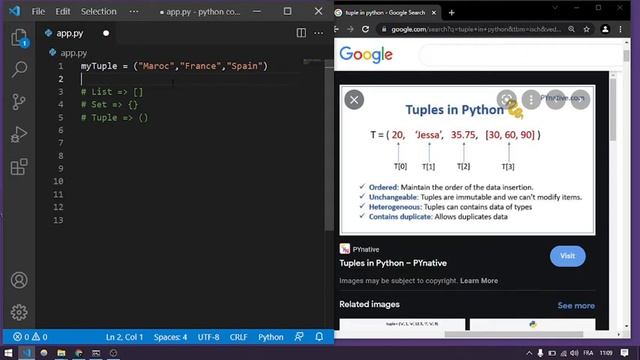This screenshot has width=640, height=360.
Task: Click the feedback icon in status bar
Action: [299, 337]
